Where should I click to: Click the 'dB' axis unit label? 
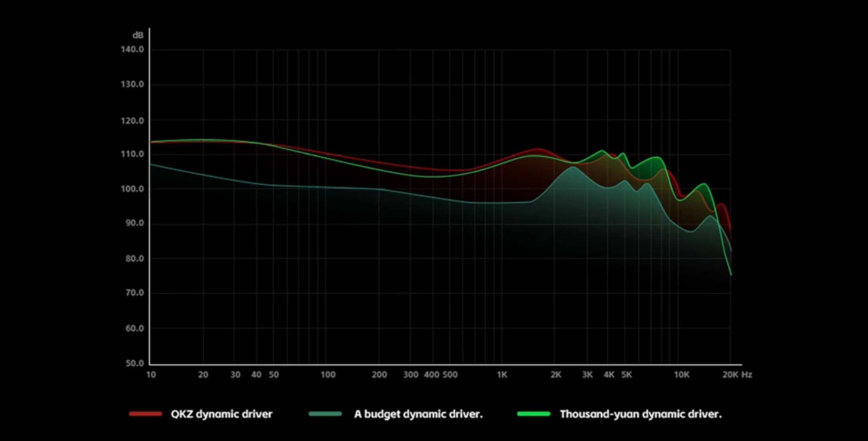click(138, 35)
